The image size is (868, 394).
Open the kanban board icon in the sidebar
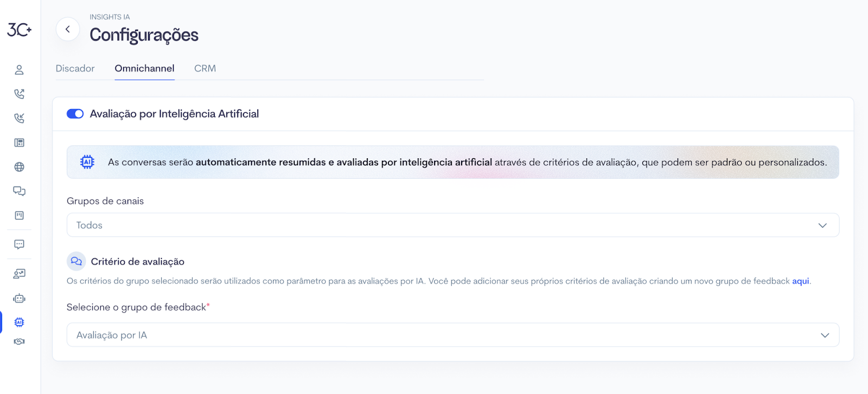coord(19,215)
